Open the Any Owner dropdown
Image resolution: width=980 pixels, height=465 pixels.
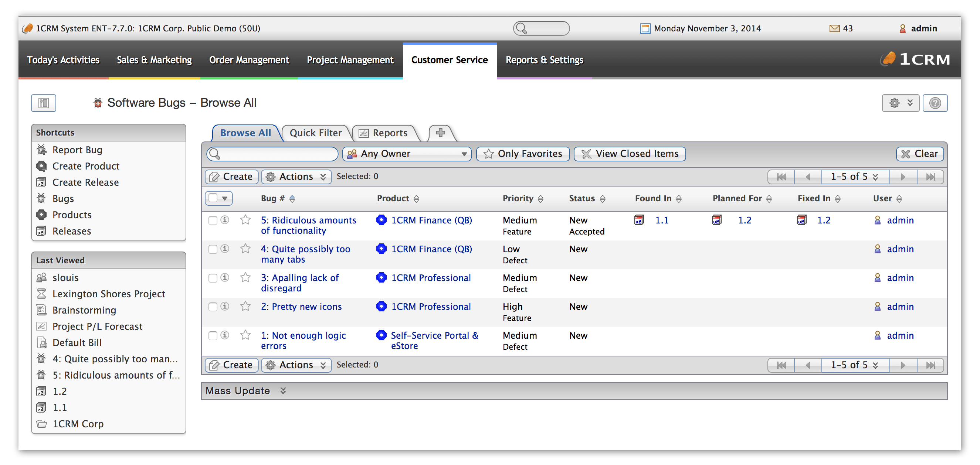pos(407,154)
